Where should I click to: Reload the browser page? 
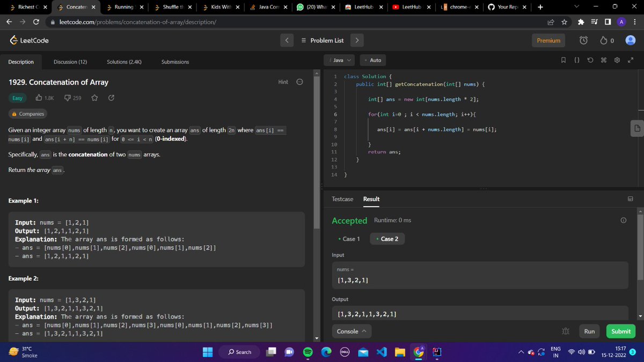(x=35, y=22)
